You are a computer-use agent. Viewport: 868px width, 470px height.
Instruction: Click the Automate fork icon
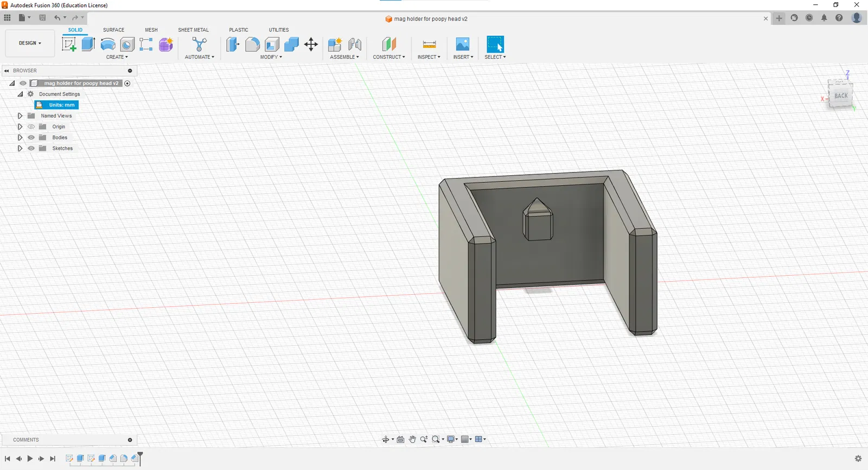(x=199, y=44)
